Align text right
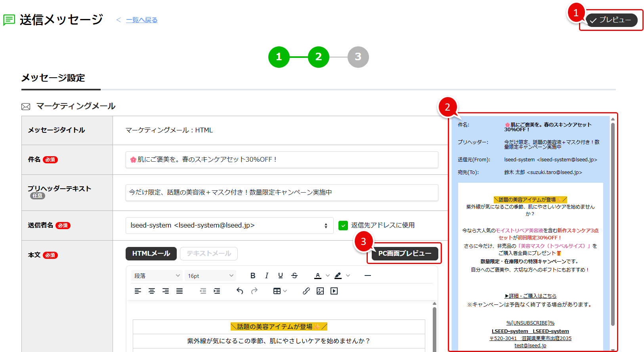The width and height of the screenshot is (644, 352). click(166, 291)
